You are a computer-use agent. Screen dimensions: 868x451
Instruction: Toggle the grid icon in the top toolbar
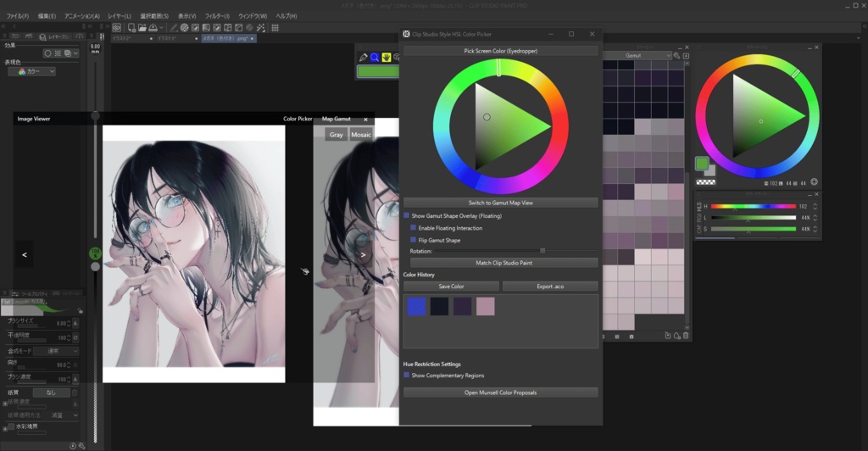275,27
